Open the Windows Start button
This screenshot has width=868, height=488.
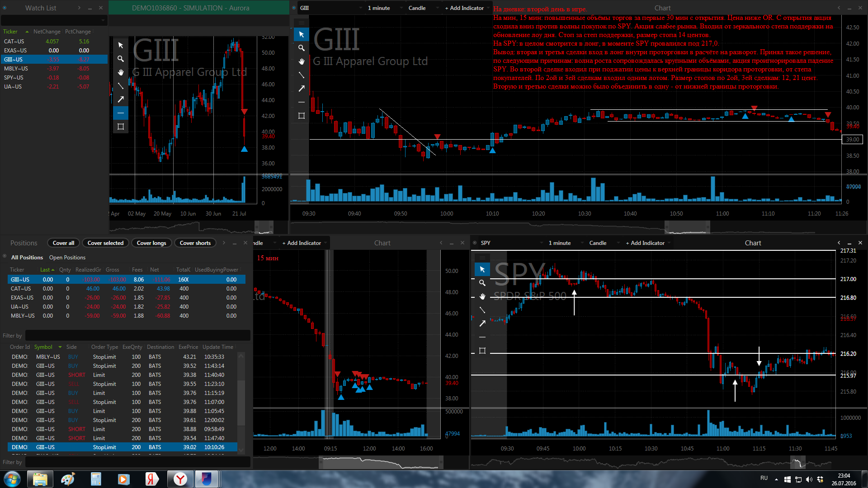pos(12,479)
